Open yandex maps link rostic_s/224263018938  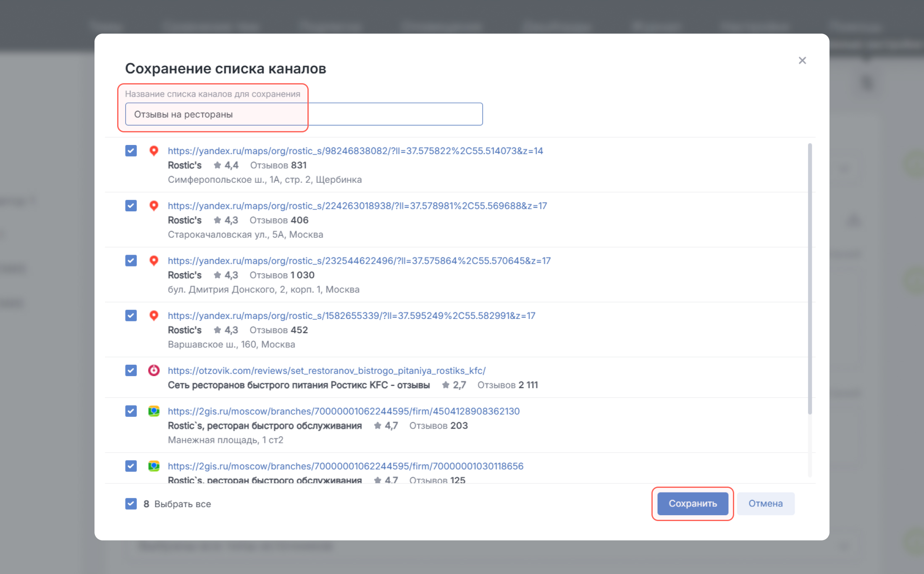click(357, 206)
